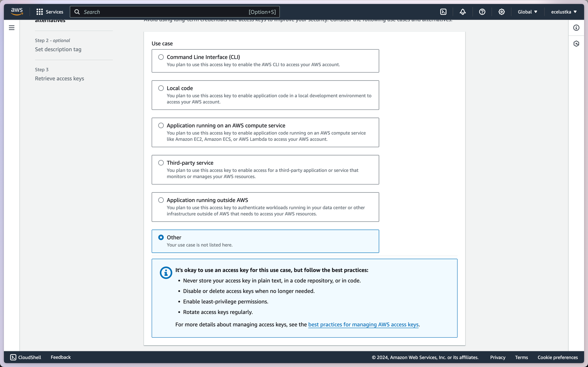Open best practices for managing AWS access keys link

click(363, 324)
